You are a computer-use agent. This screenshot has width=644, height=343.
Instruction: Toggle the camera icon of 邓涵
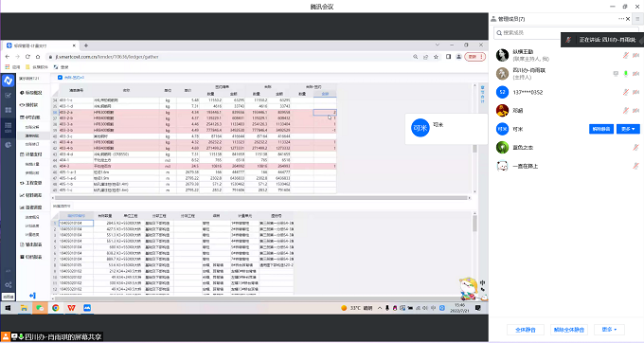635,111
